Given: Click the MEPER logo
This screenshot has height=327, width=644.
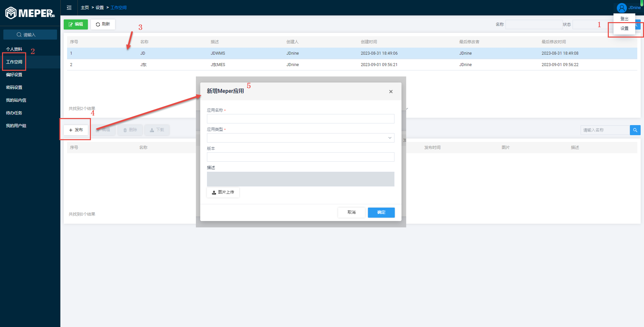Looking at the screenshot, I should (30, 13).
